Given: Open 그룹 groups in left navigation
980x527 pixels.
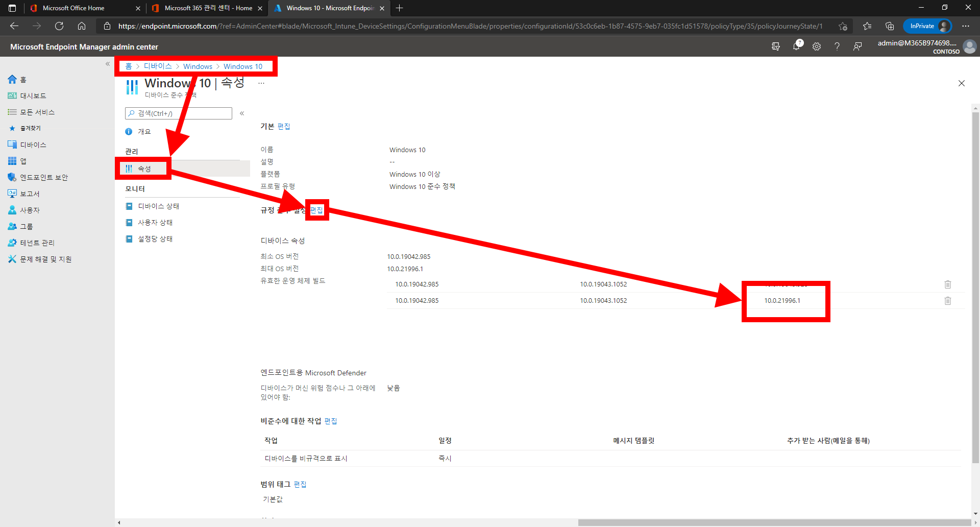Looking at the screenshot, I should 20,226.
